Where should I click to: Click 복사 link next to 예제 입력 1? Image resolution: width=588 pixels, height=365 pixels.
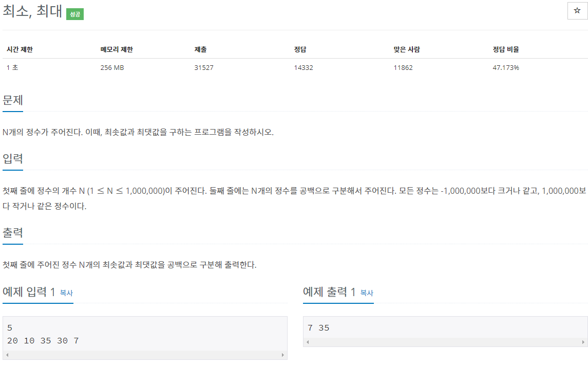[66, 293]
